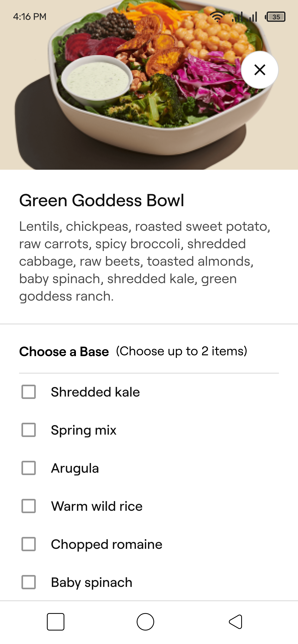Open recent apps with the square icon
This screenshot has height=644, width=298.
click(x=56, y=622)
